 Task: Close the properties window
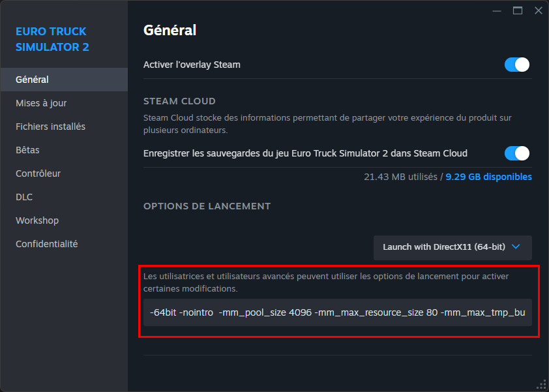(x=539, y=11)
